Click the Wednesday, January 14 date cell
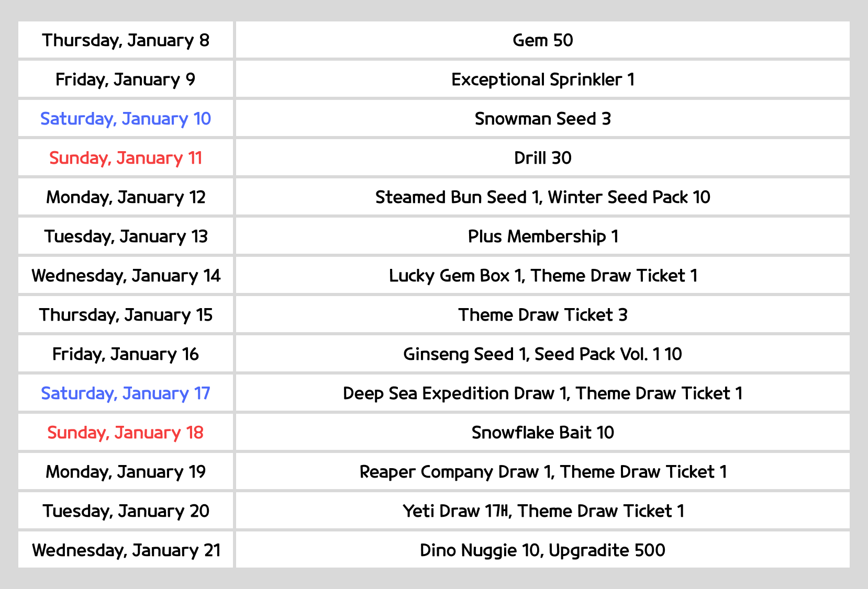The image size is (868, 589). pos(126,276)
